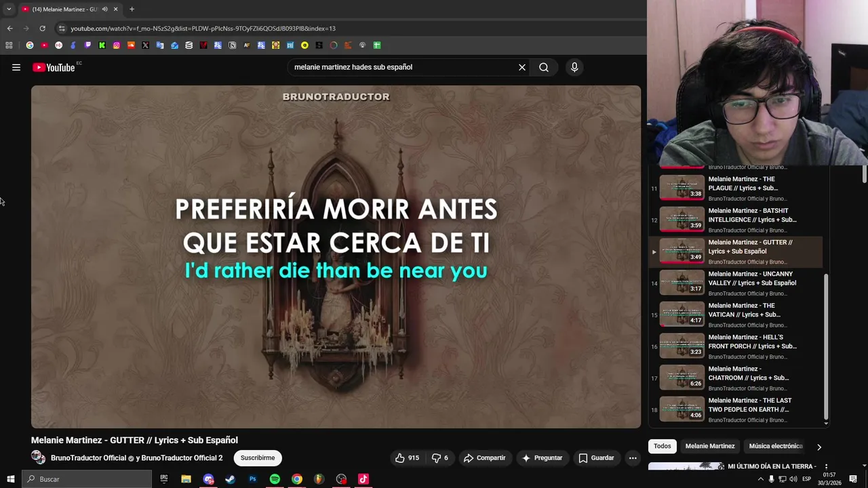The image size is (868, 488).
Task: Open the YouTube guide hamburger menu
Action: (16, 67)
